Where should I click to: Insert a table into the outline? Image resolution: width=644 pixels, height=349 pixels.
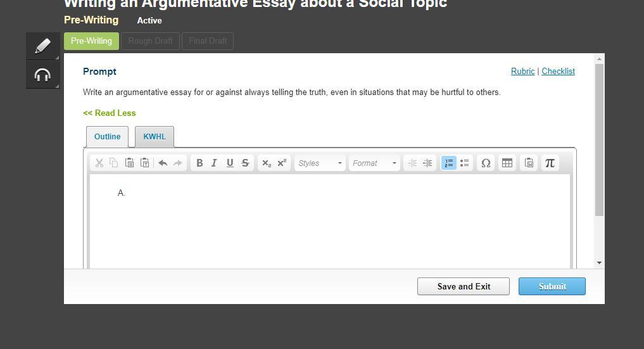[507, 163]
